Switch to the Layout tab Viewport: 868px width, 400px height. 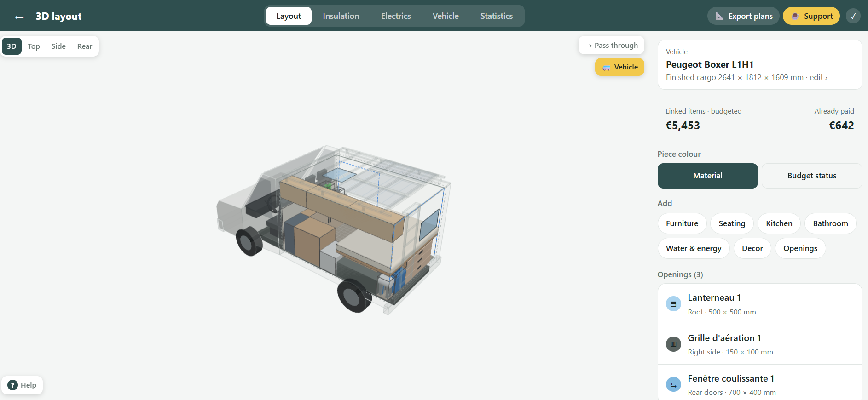(x=289, y=16)
